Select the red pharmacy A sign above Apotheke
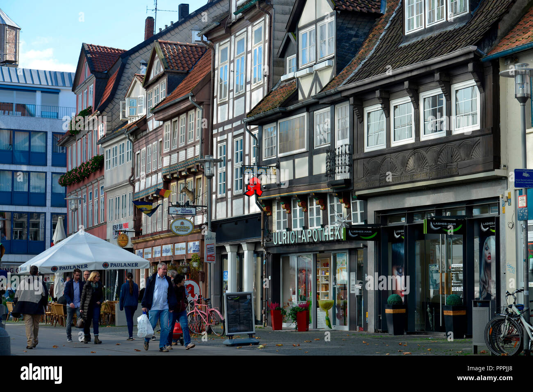The width and height of the screenshot is (533, 392). [x=254, y=187]
